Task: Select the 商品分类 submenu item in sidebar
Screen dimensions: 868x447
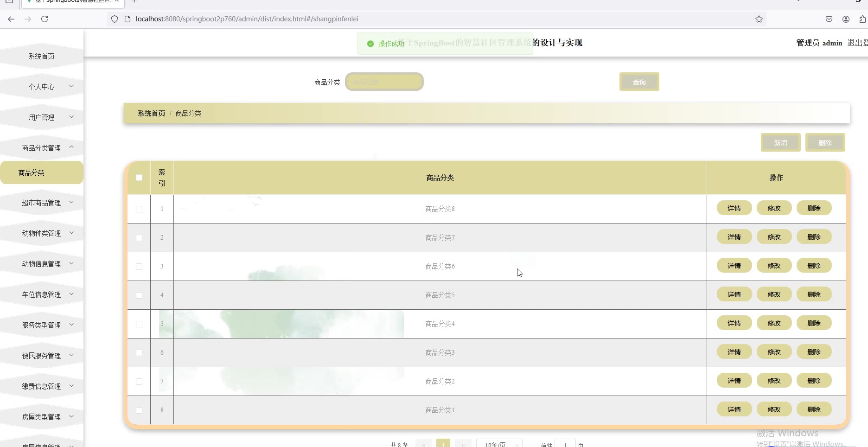Action: click(42, 172)
